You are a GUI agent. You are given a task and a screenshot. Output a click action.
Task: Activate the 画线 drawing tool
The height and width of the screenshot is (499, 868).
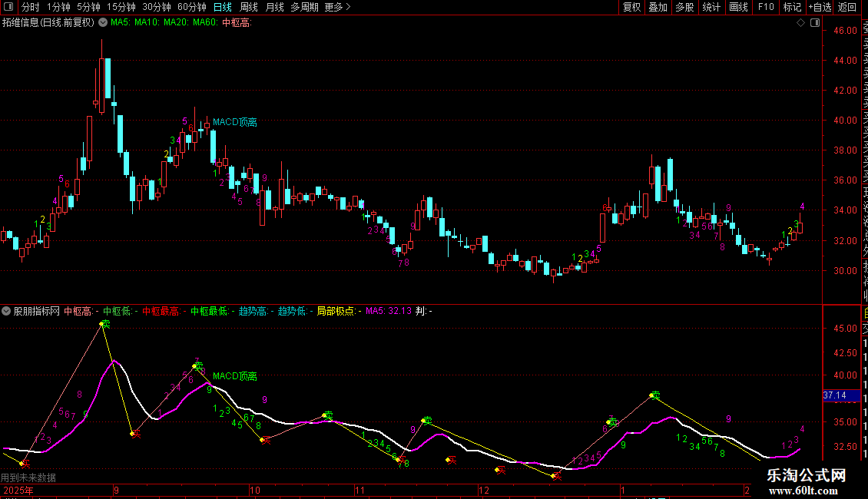738,7
